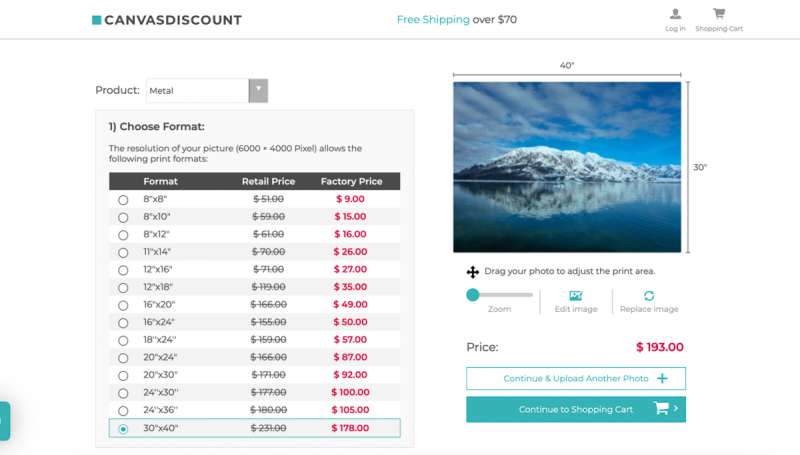
Task: Pick the 12"x18" format radio button
Action: (x=123, y=287)
